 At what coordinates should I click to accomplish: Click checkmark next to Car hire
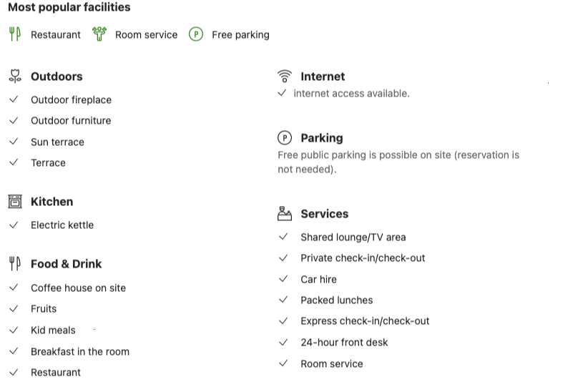click(x=283, y=279)
